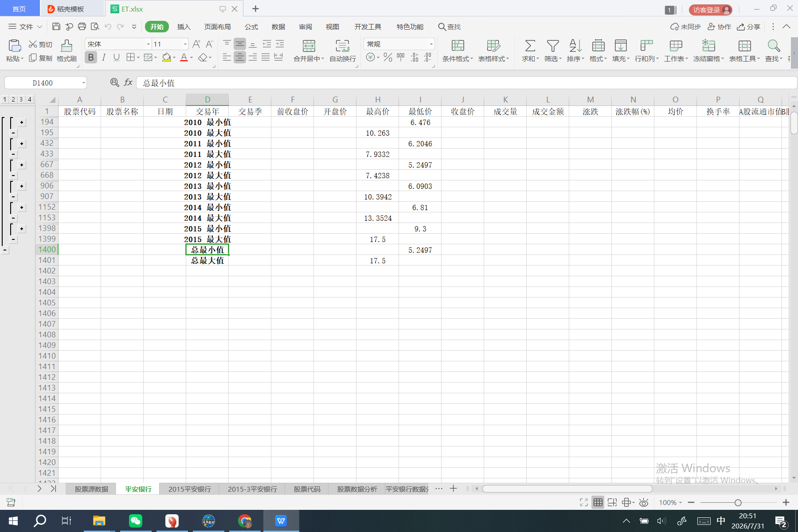This screenshot has height=532, width=798.
Task: Toggle horizontal center alignment
Action: tap(240, 57)
